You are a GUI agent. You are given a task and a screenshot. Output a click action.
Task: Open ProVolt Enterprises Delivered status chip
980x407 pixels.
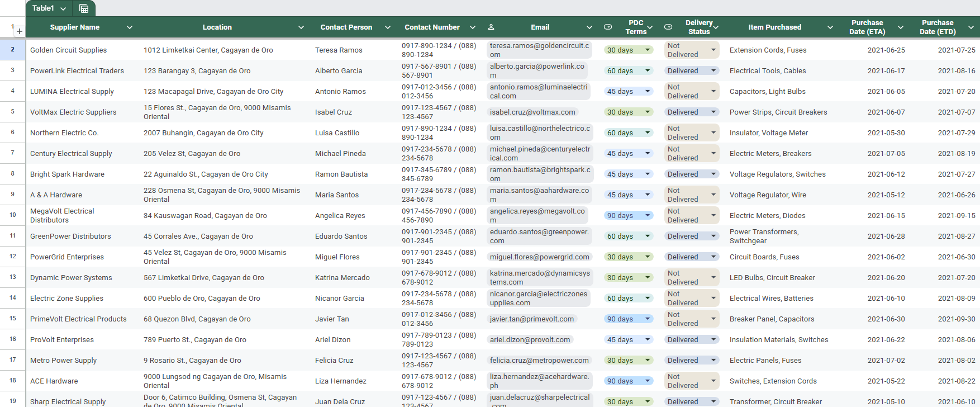692,339
